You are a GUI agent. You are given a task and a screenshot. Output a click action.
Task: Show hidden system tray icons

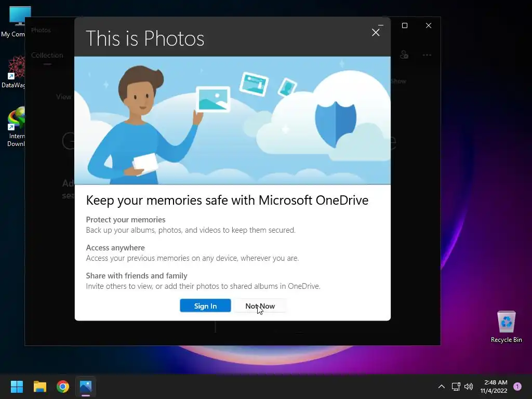pyautogui.click(x=442, y=387)
